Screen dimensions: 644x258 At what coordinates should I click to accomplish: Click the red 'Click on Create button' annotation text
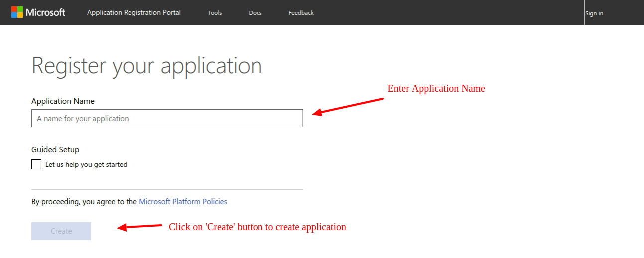click(257, 227)
